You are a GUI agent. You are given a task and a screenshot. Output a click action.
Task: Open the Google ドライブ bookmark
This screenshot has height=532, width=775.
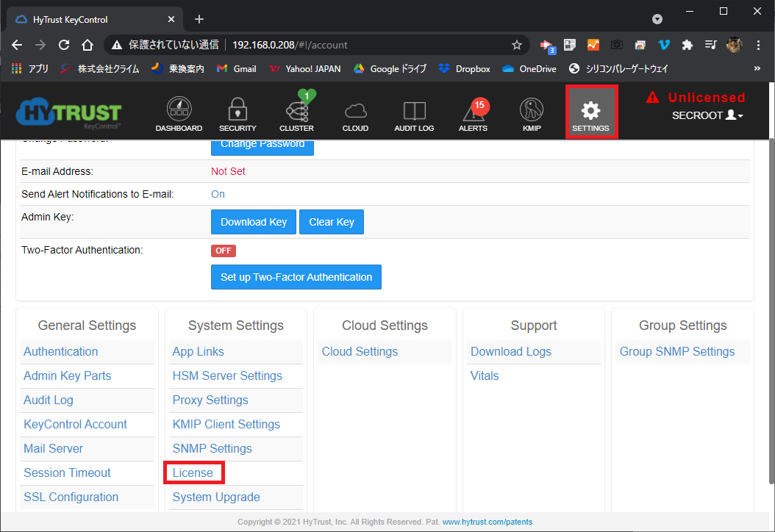click(x=390, y=68)
